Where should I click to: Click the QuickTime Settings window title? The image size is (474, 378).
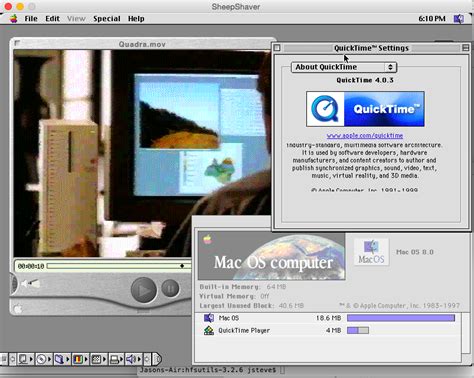pyautogui.click(x=371, y=48)
